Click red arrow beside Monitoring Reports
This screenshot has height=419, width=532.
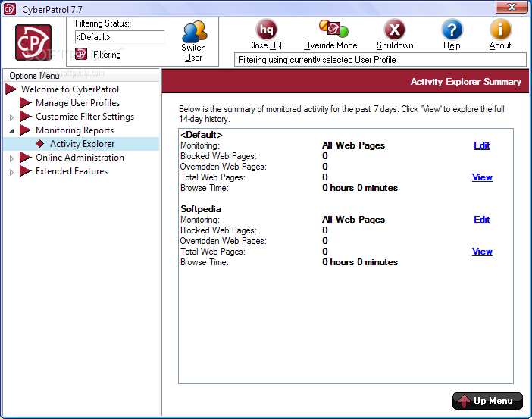click(x=26, y=130)
